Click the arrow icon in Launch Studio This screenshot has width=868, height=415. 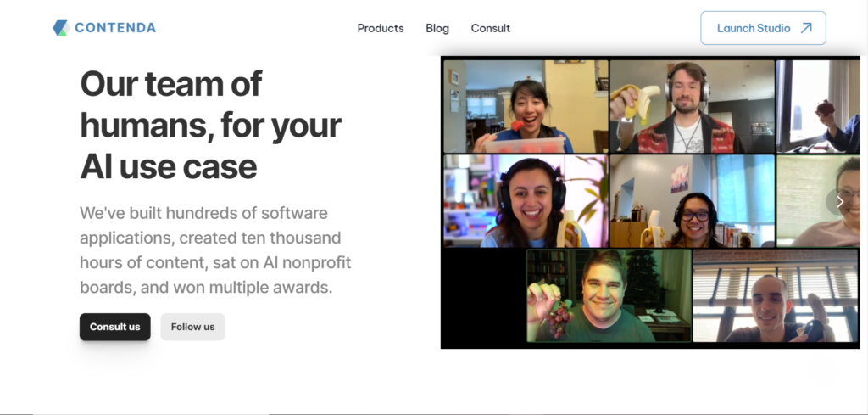(x=806, y=28)
